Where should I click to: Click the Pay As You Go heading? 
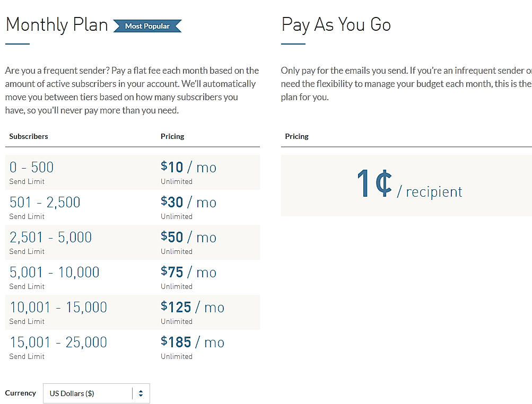point(336,24)
